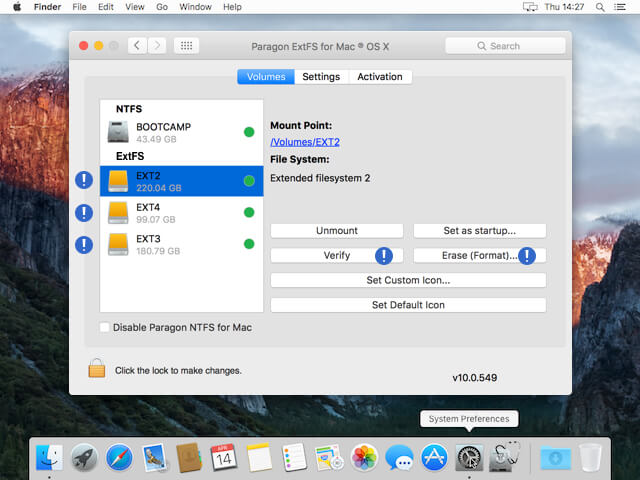
Task: Click the Search field in toolbar
Action: coord(505,46)
